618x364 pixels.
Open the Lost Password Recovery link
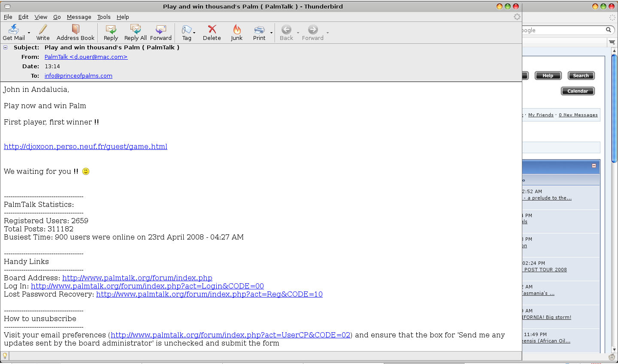click(x=209, y=294)
